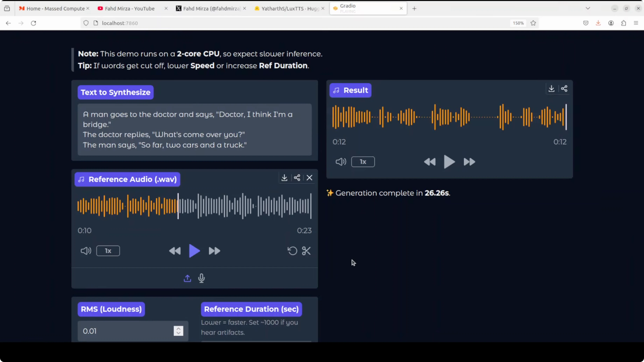Image resolution: width=644 pixels, height=362 pixels.
Task: Switch to Fahd Mirza YouTube tab
Action: pyautogui.click(x=129, y=9)
